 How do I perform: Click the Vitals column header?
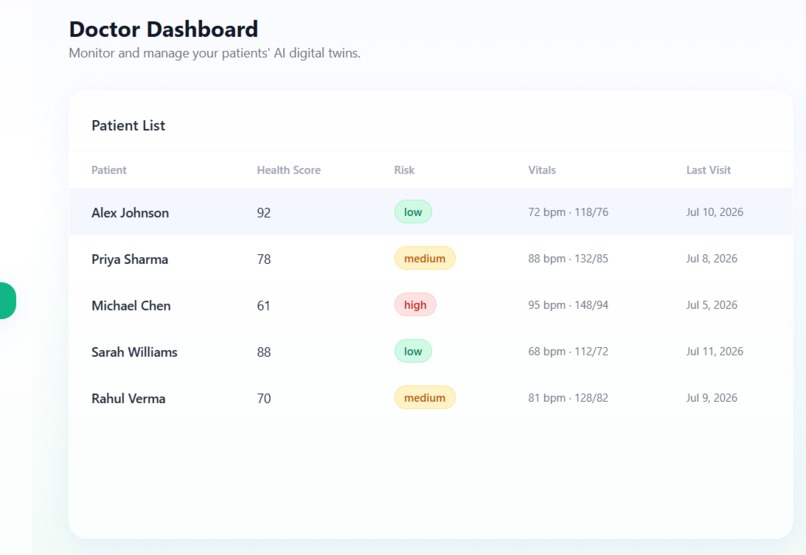point(542,170)
